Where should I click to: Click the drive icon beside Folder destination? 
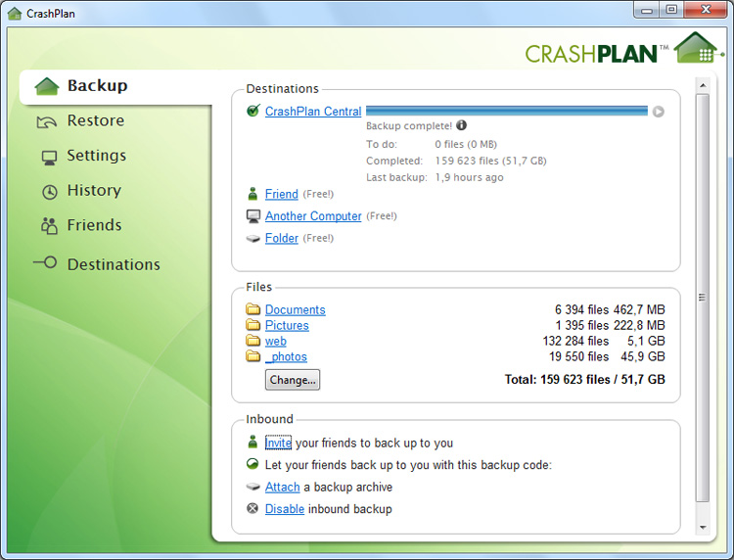point(253,238)
